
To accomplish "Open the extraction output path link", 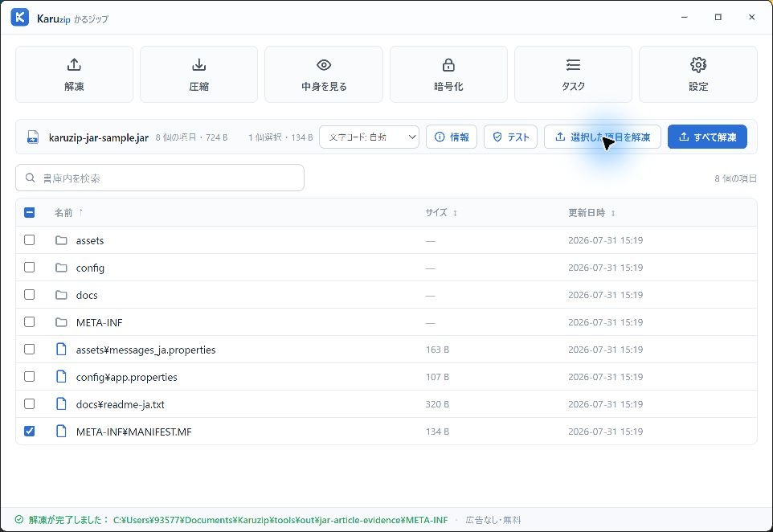I will pos(280,520).
